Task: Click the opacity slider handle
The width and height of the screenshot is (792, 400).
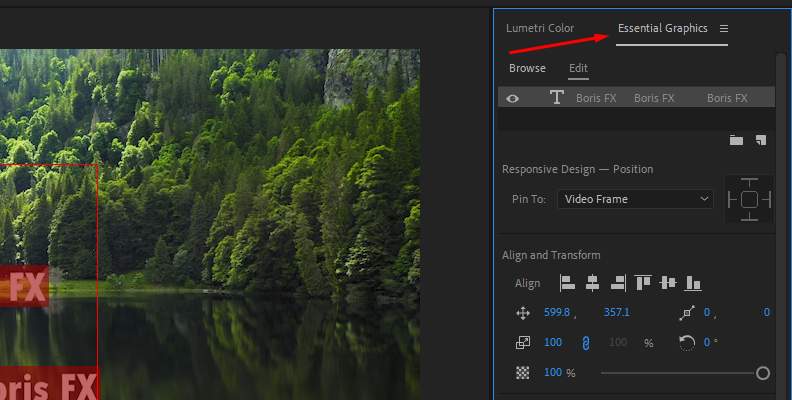Action: (x=763, y=373)
